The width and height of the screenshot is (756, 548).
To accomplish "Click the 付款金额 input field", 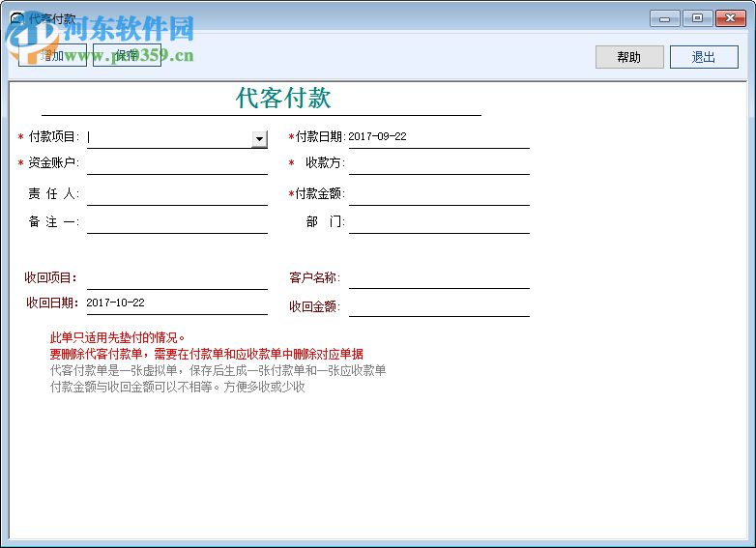I will coord(439,194).
